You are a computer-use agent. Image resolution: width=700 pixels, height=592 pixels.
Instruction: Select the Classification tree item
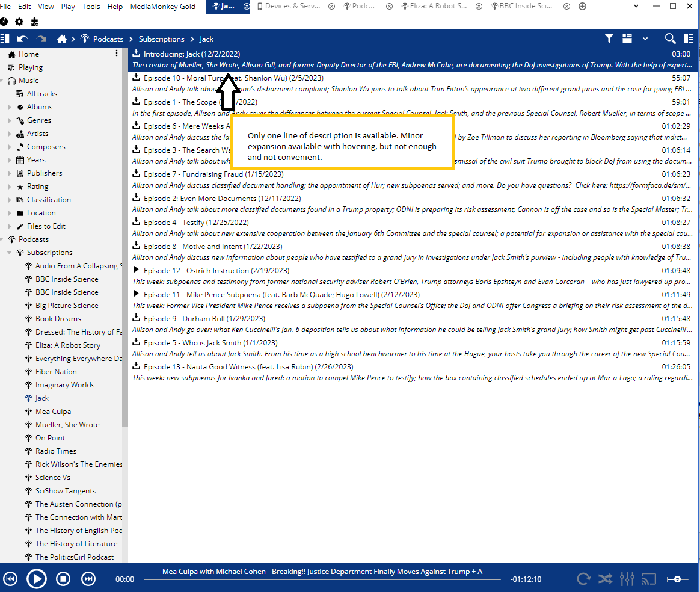(x=49, y=200)
